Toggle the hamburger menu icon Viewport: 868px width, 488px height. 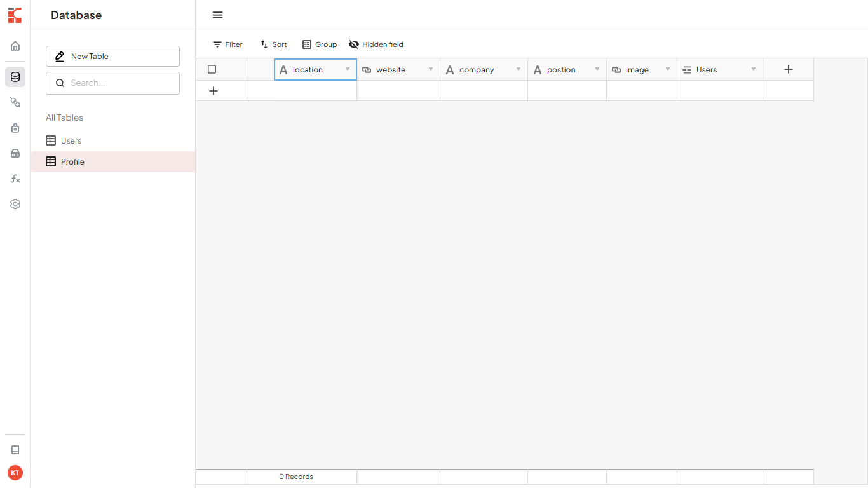217,15
